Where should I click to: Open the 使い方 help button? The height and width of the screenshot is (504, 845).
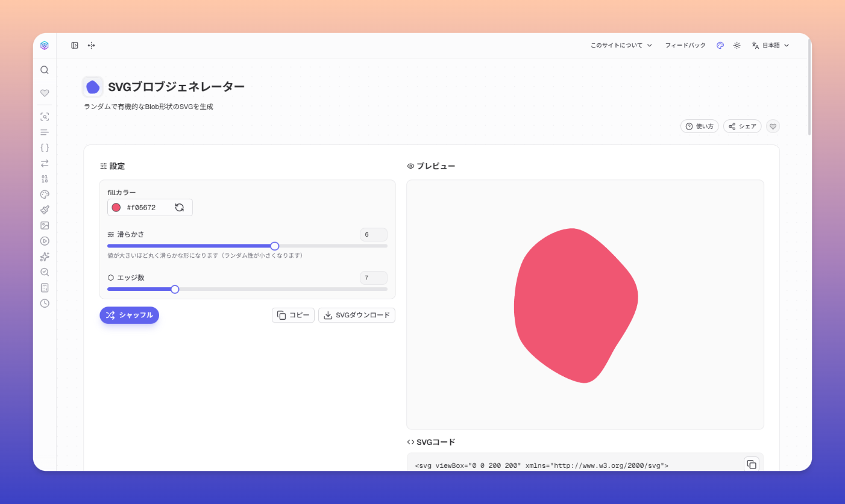pos(699,126)
